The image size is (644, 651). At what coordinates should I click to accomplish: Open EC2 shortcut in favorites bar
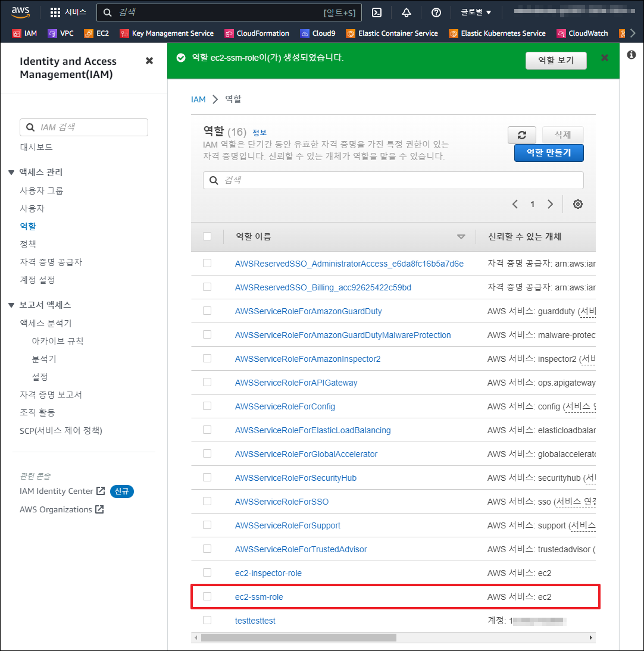[x=97, y=33]
